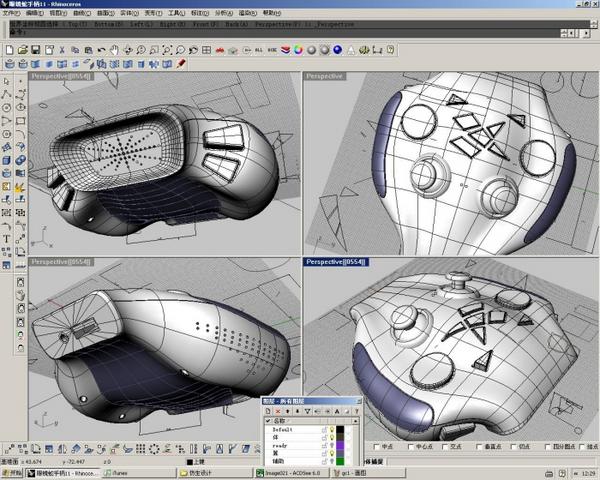Open the 工具 menu
This screenshot has height=480, width=600.
coord(176,13)
